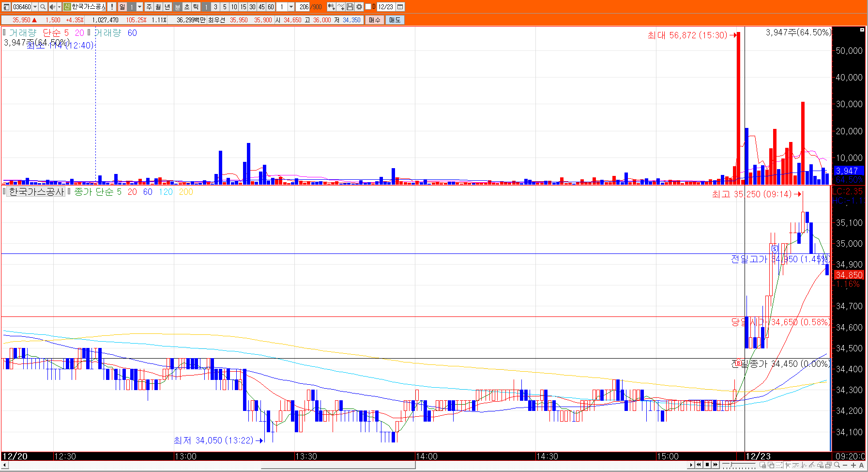Click the vertical line wave icon
The image size is (868, 472).
[804, 465]
